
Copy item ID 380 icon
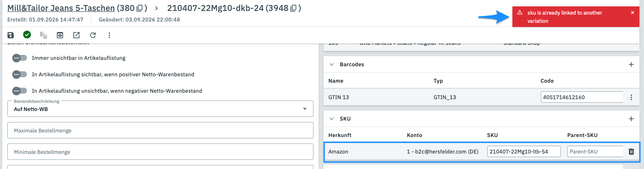pyautogui.click(x=140, y=8)
